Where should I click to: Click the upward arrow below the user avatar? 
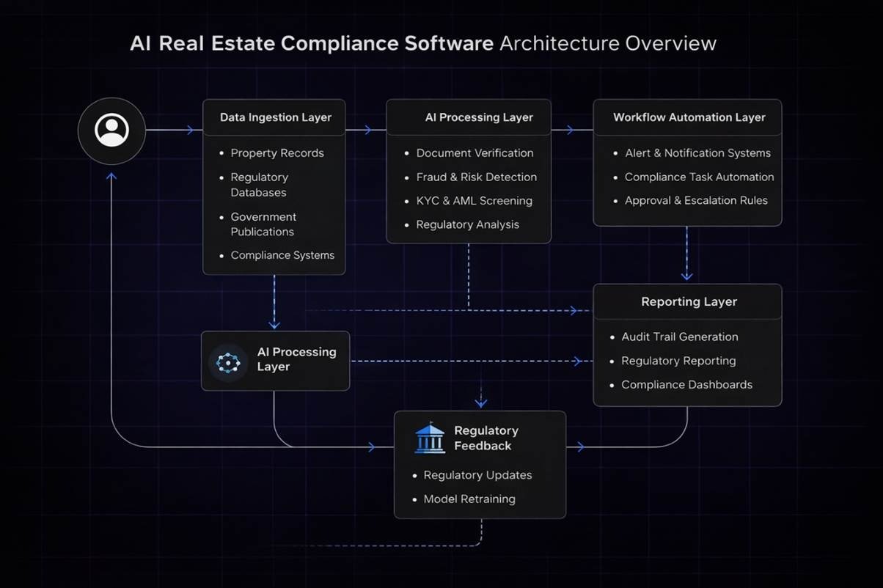pos(111,177)
